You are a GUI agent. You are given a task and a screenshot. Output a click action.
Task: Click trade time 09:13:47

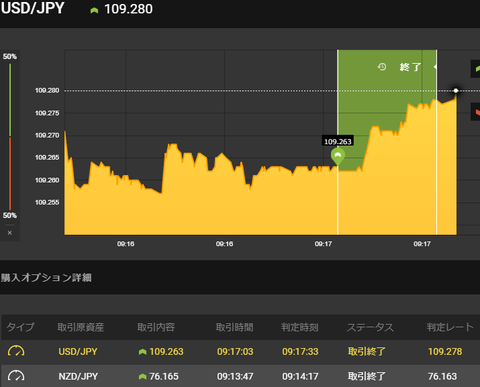pos(235,376)
